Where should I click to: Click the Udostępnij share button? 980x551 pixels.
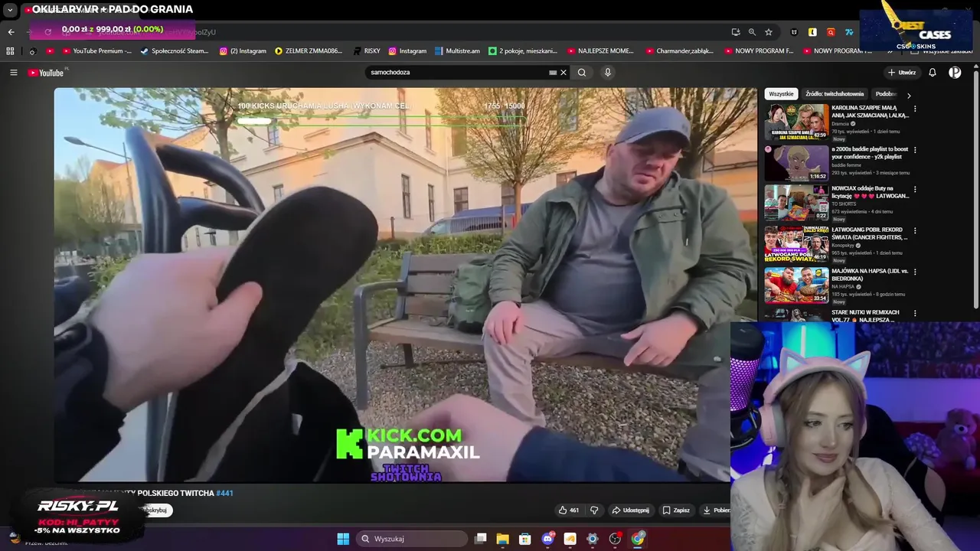pos(630,510)
